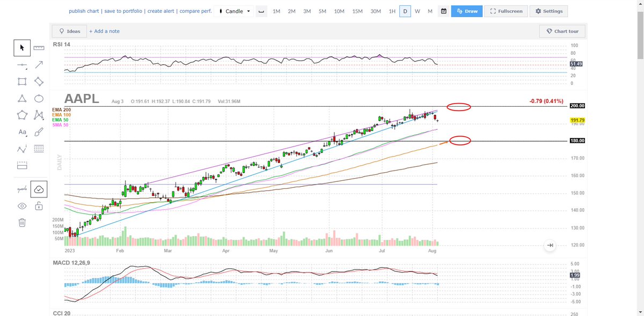Toggle the blue Draw mode button
Viewport: 644px width, 316px height.
pyautogui.click(x=466, y=11)
